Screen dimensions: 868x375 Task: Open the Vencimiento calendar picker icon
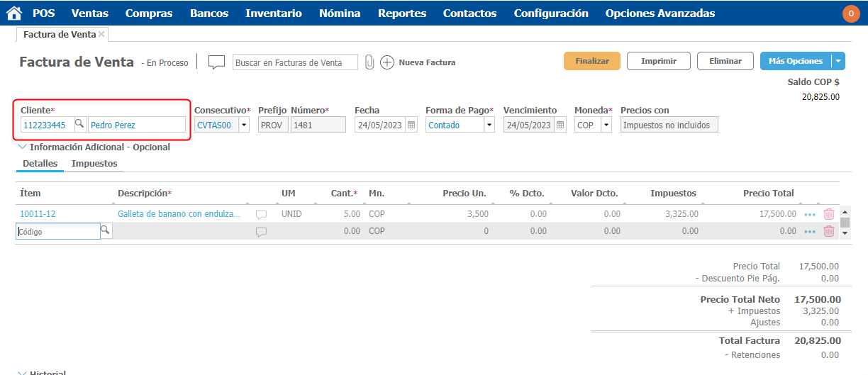click(x=560, y=125)
